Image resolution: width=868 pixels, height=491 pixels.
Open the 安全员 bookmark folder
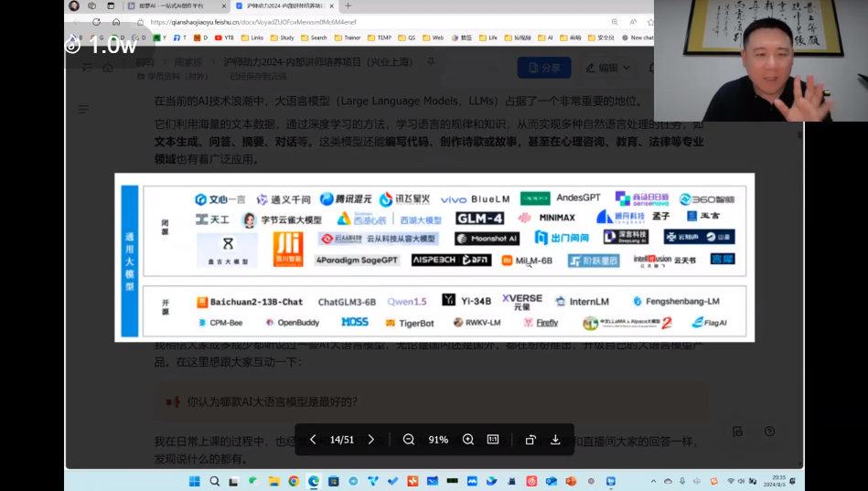[601, 37]
